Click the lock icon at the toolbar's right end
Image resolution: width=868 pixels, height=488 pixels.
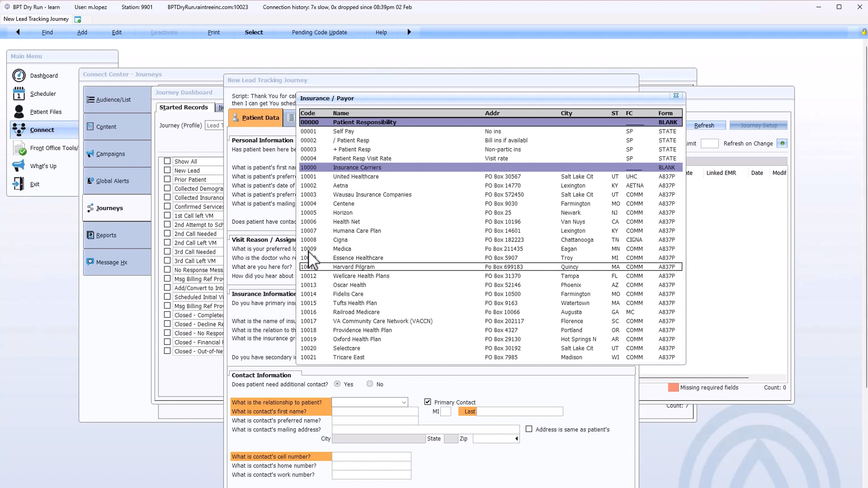(x=864, y=32)
